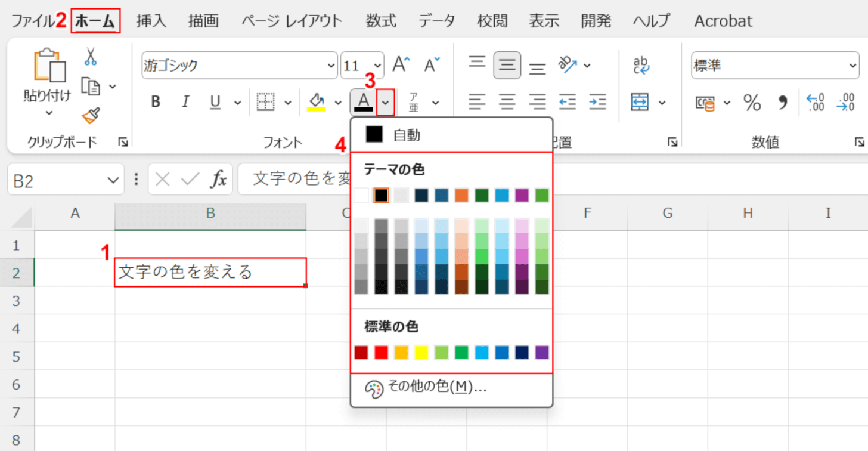Apply comma style
This screenshot has height=451, width=868.
(x=783, y=103)
